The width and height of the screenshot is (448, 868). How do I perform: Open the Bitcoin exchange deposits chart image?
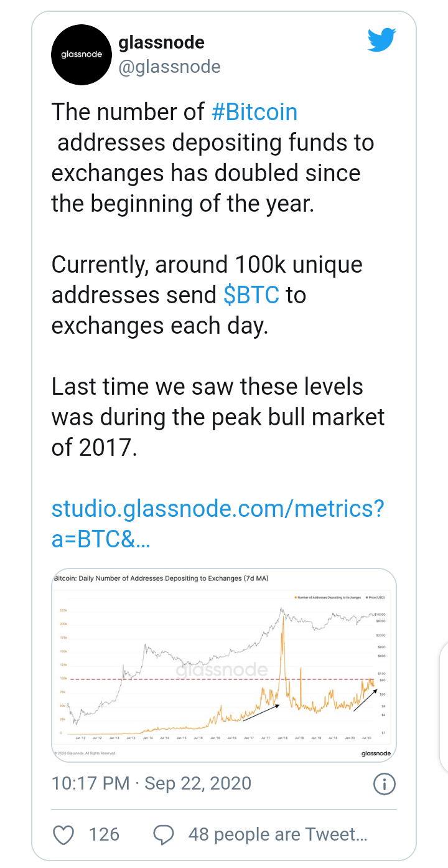pyautogui.click(x=224, y=665)
